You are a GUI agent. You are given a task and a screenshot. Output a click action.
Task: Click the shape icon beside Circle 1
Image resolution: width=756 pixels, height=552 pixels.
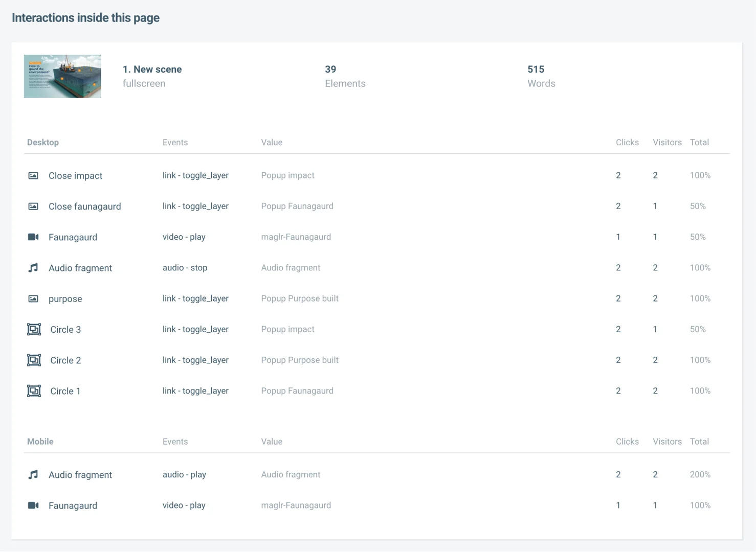click(34, 391)
